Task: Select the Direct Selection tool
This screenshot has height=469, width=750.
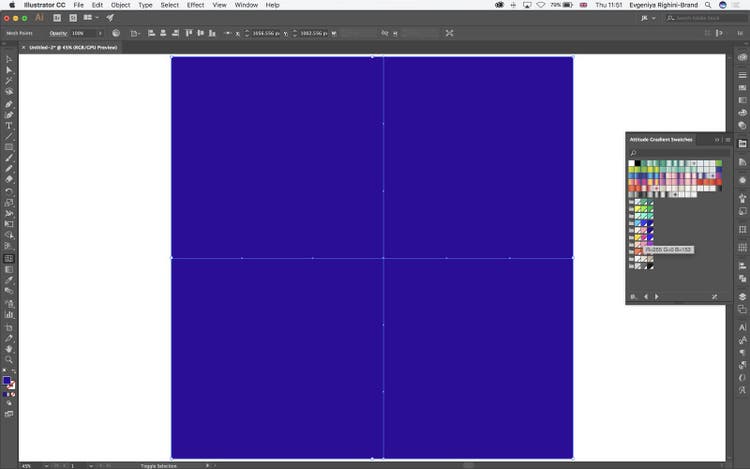Action: 9,70
